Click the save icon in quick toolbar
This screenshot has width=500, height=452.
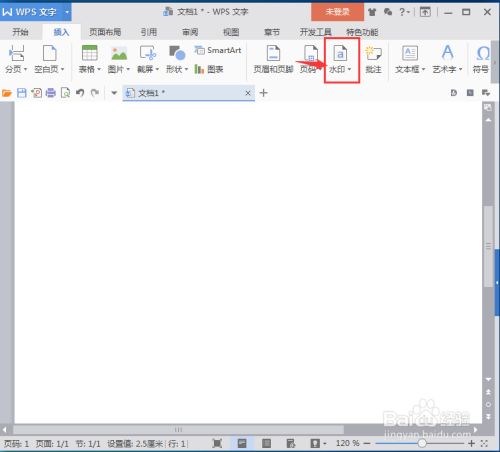(22, 93)
